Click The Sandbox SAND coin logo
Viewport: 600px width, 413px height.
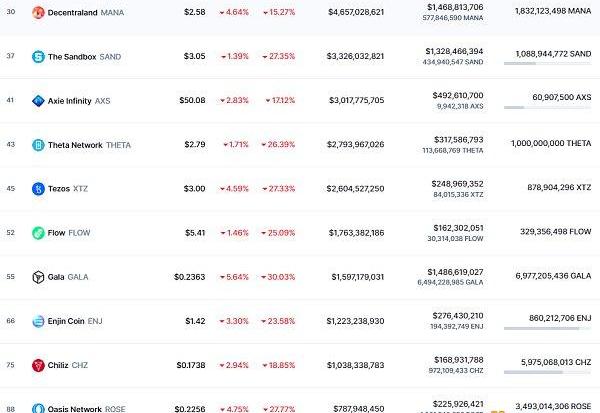point(38,57)
